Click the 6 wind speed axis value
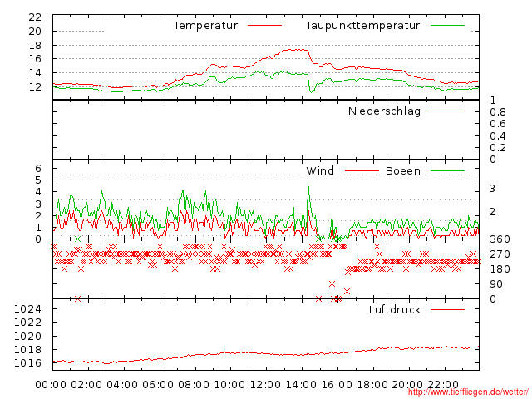The image size is (532, 399). pyautogui.click(x=38, y=168)
